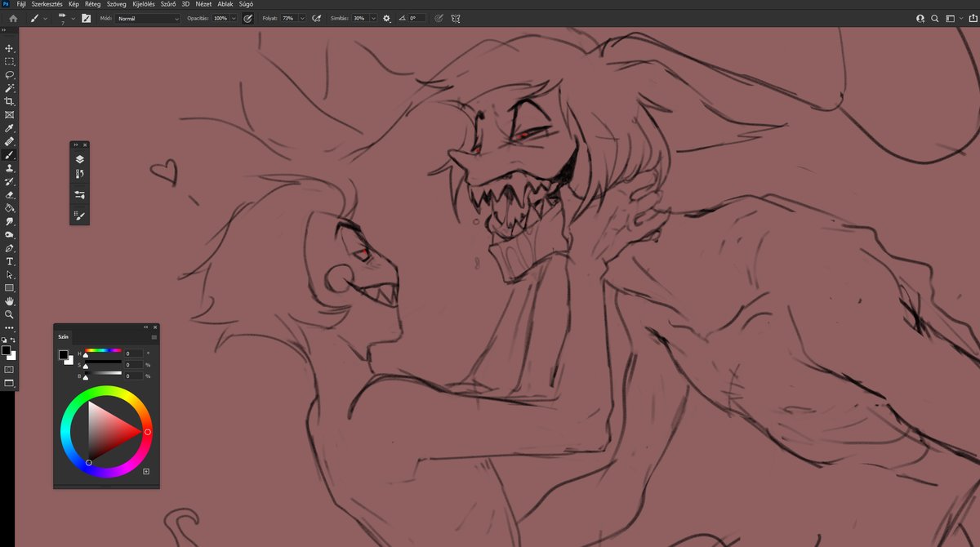Change screen mode at toolbox bottom
Viewport: 980px width, 547px height.
click(9, 383)
